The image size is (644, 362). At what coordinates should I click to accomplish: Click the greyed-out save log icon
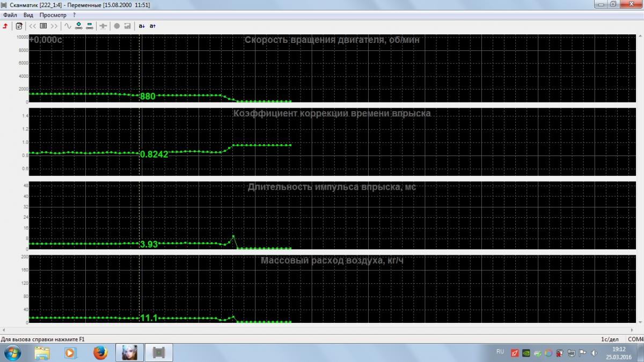coord(127,26)
